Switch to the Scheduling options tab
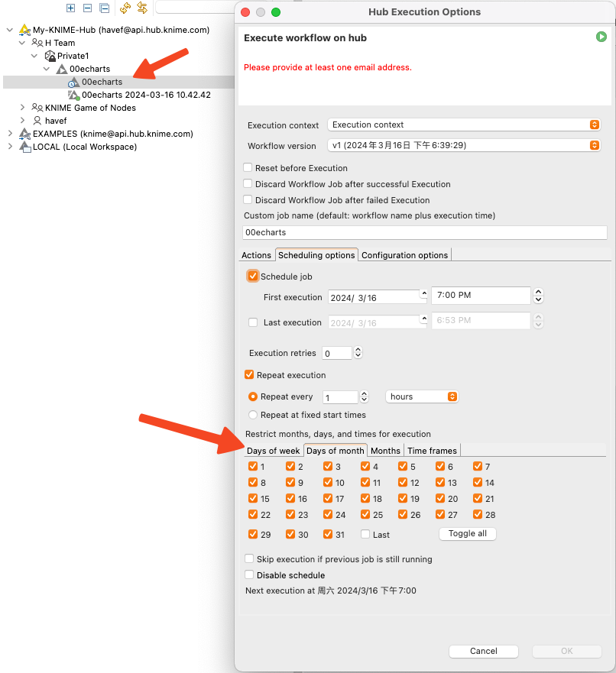 click(316, 255)
